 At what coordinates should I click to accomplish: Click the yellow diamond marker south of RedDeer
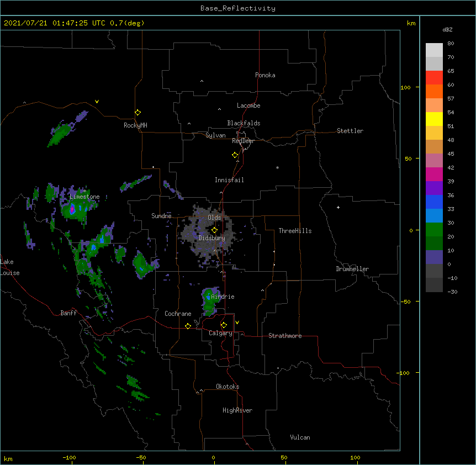[x=235, y=155]
